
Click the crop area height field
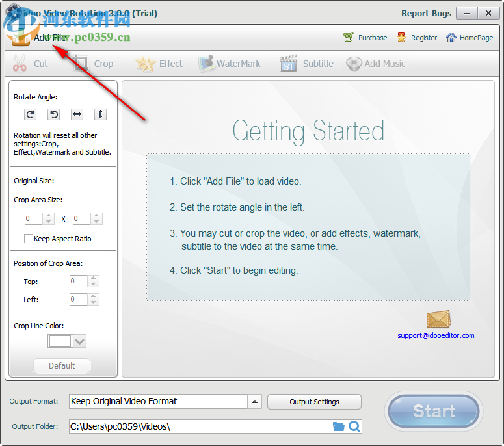click(x=82, y=219)
